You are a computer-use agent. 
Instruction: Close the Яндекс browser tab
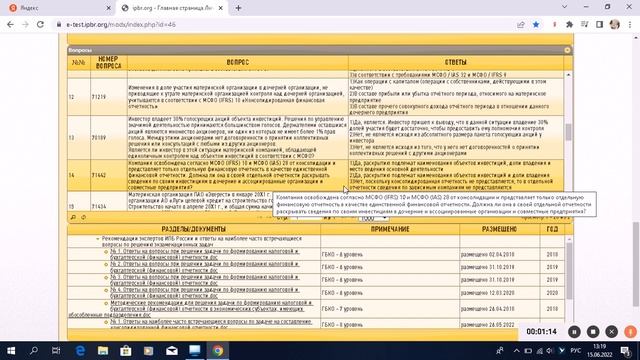tap(108, 8)
